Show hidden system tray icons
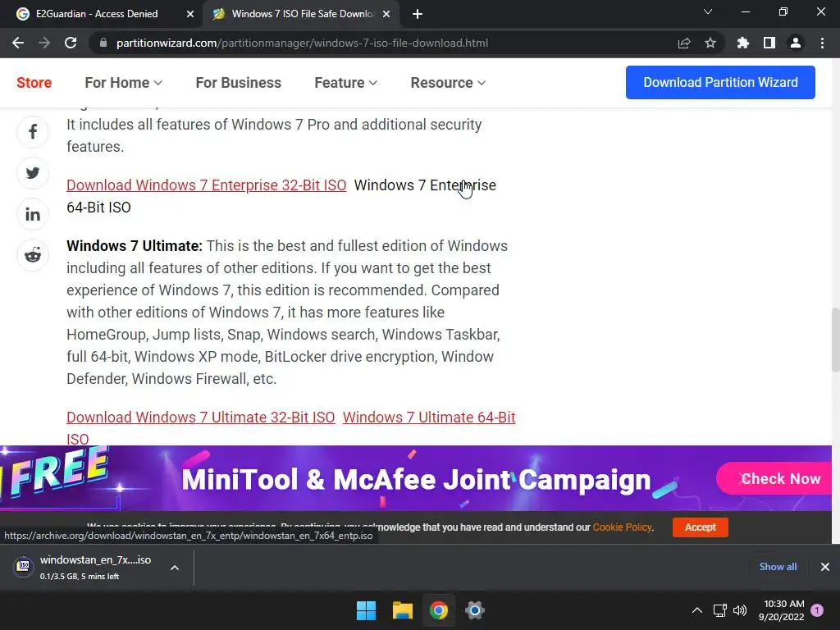This screenshot has width=840, height=630. [x=697, y=610]
